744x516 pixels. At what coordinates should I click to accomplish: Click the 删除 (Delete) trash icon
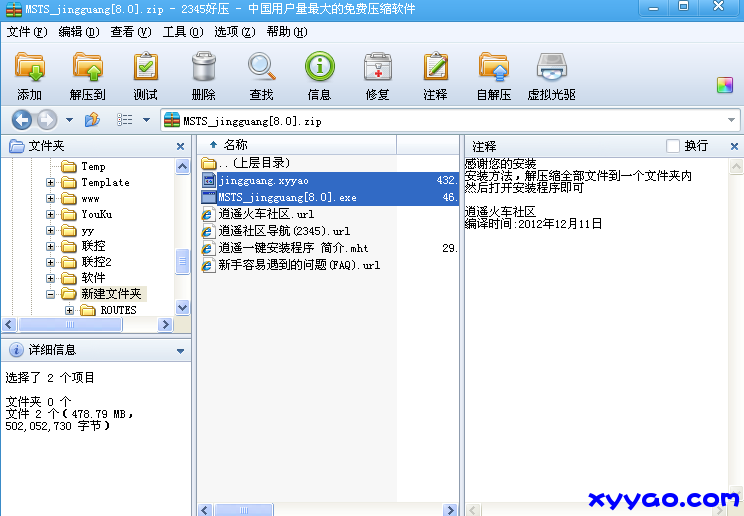203,75
